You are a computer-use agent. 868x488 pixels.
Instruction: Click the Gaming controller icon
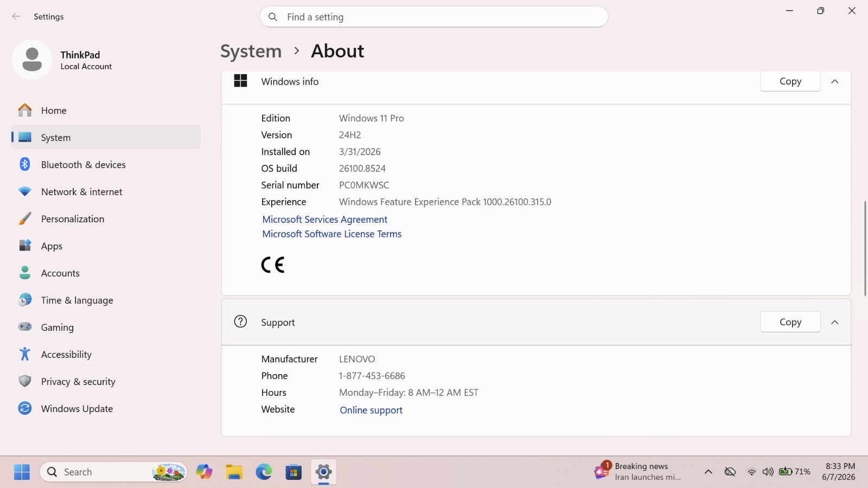click(x=25, y=326)
